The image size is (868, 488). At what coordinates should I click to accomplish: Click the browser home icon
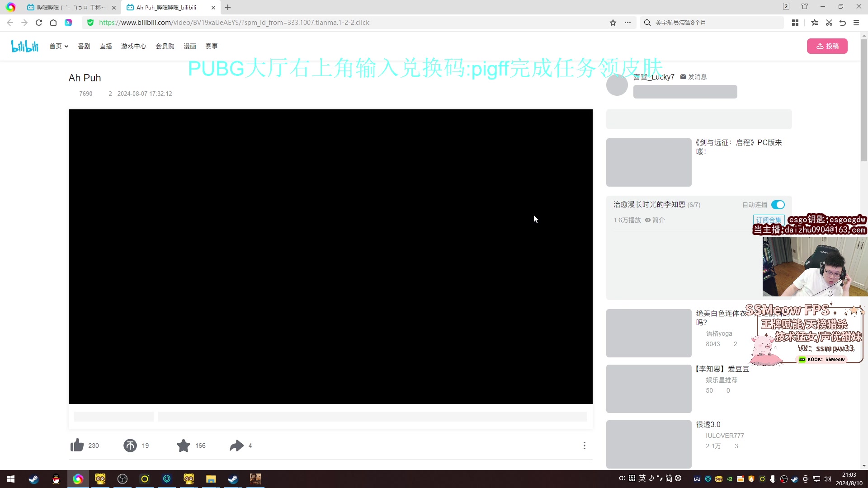click(53, 23)
